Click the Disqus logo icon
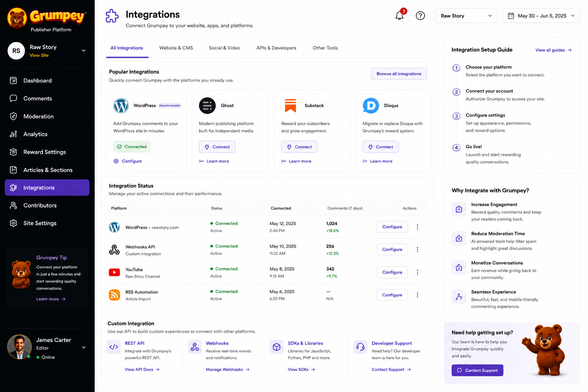 371,106
